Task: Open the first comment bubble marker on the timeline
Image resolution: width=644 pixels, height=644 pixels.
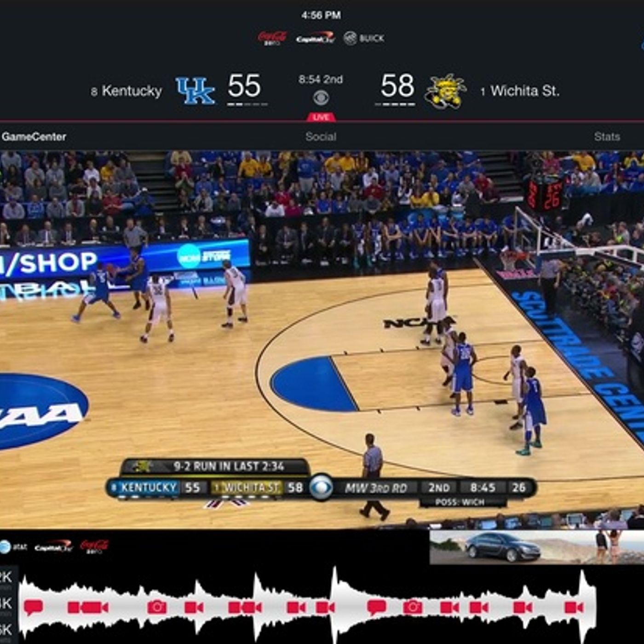Action: click(33, 607)
